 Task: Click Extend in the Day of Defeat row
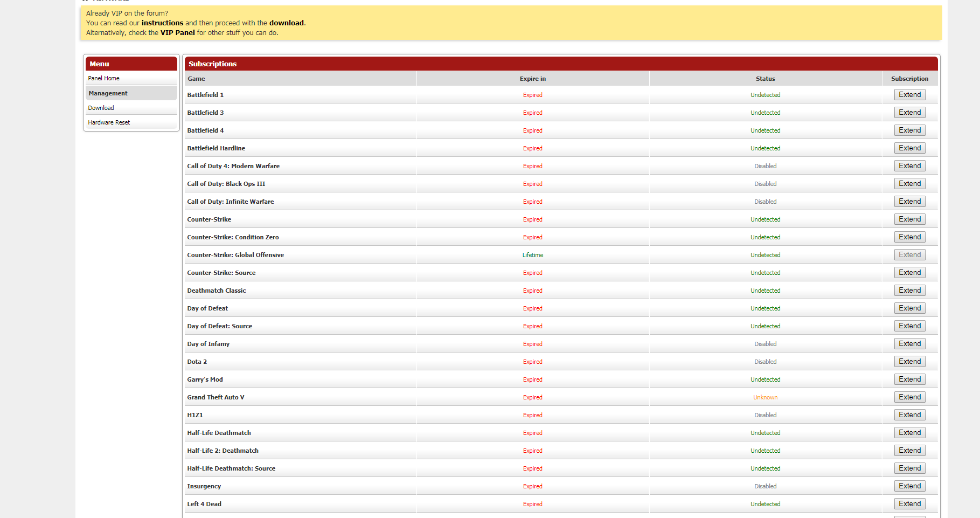910,308
